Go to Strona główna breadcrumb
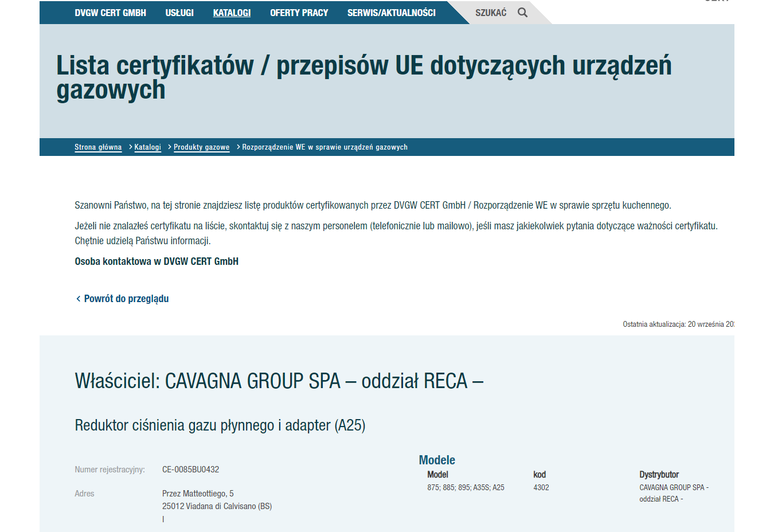Viewport: 774px width, 532px height. [x=98, y=147]
